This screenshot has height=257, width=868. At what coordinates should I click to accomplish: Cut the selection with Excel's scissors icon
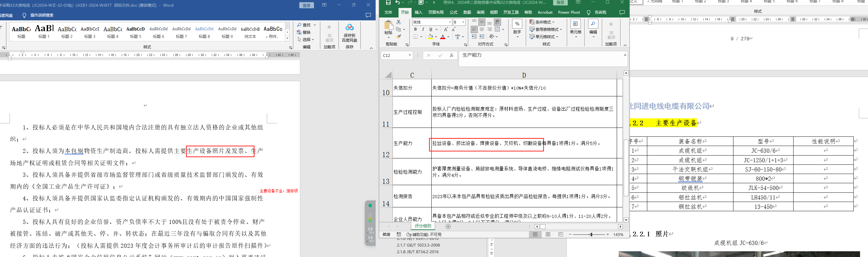399,22
